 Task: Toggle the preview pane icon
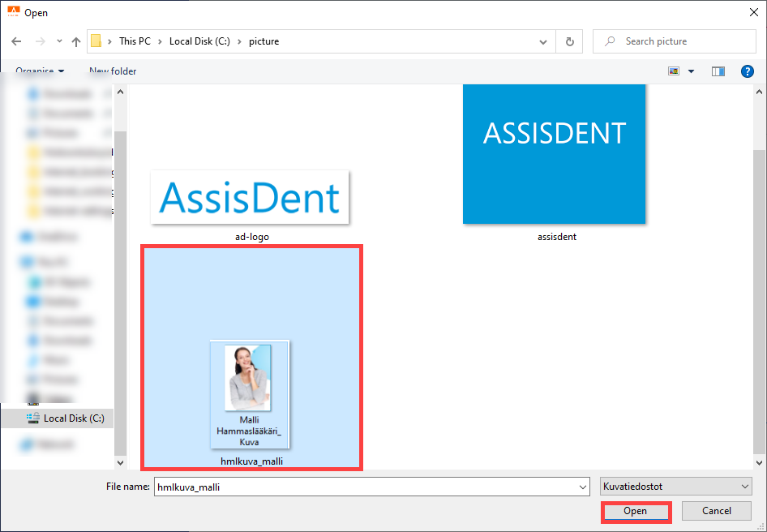[718, 71]
